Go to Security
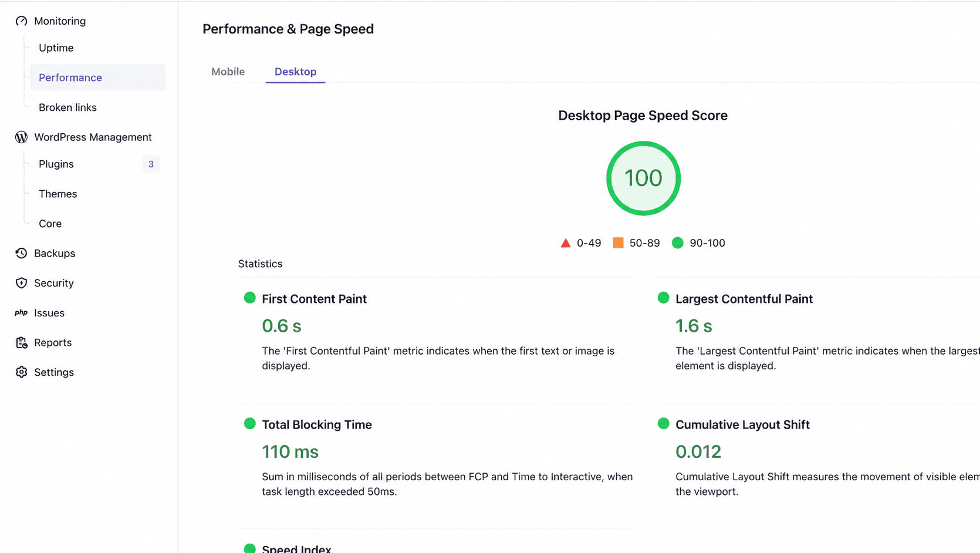This screenshot has width=980, height=553. [x=54, y=283]
